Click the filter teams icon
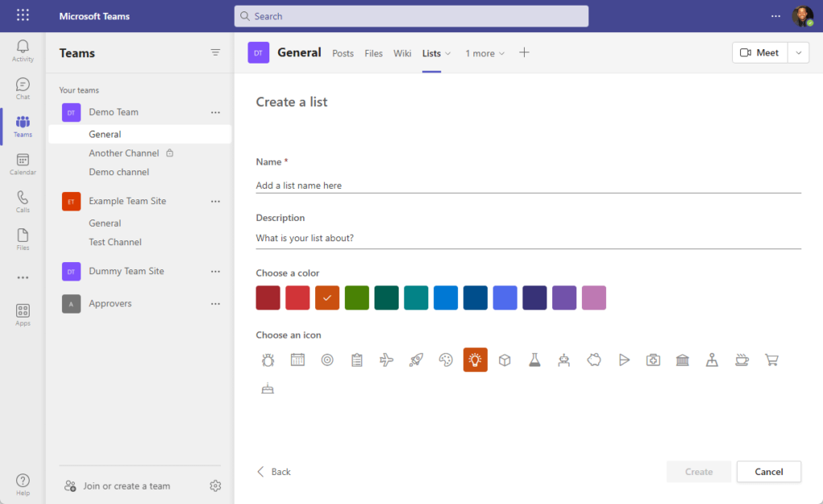The image size is (823, 504). (x=215, y=52)
